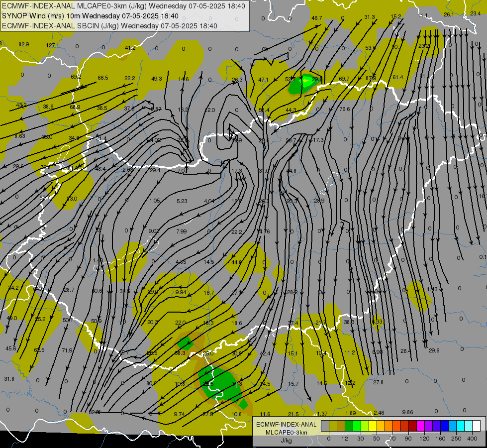Image resolution: width=487 pixels, height=448 pixels.
Task: Click the map value 58.4
Action: 264,111
